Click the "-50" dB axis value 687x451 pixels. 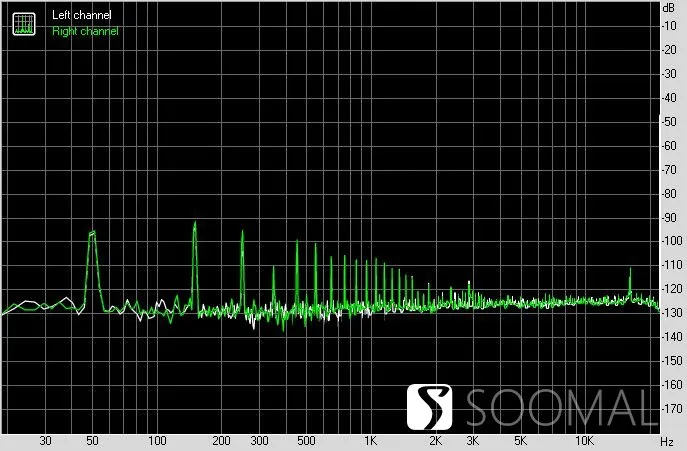(669, 122)
